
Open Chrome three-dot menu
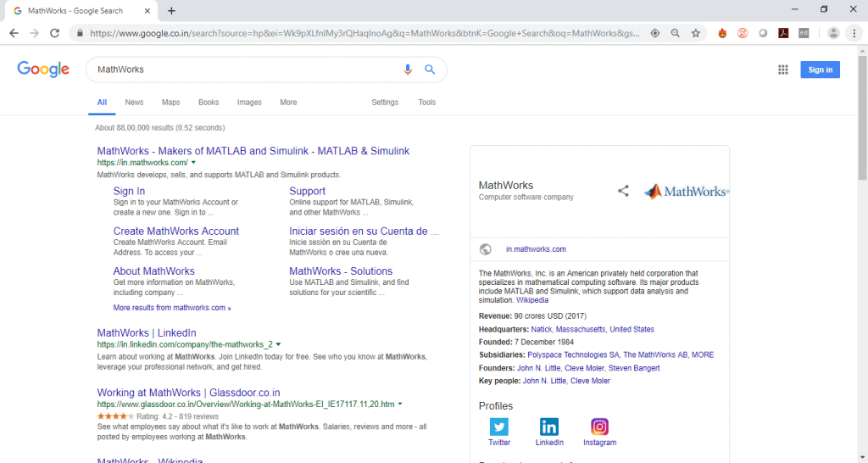point(854,33)
